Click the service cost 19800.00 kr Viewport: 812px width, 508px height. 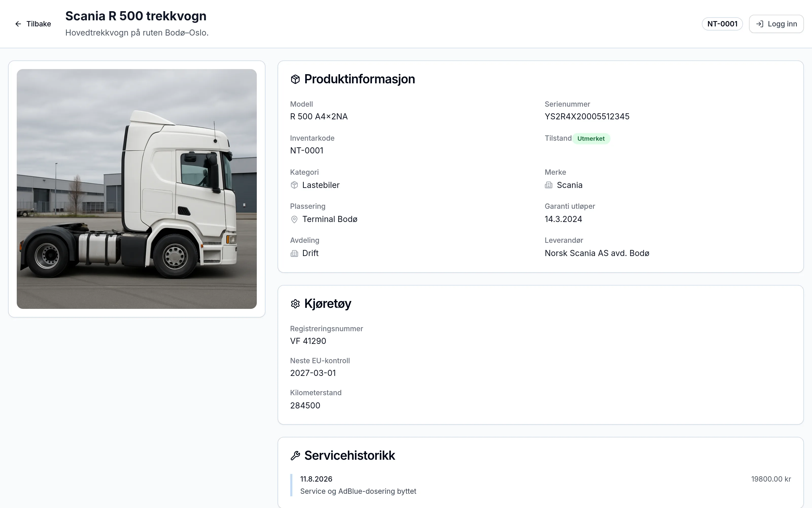pos(771,479)
